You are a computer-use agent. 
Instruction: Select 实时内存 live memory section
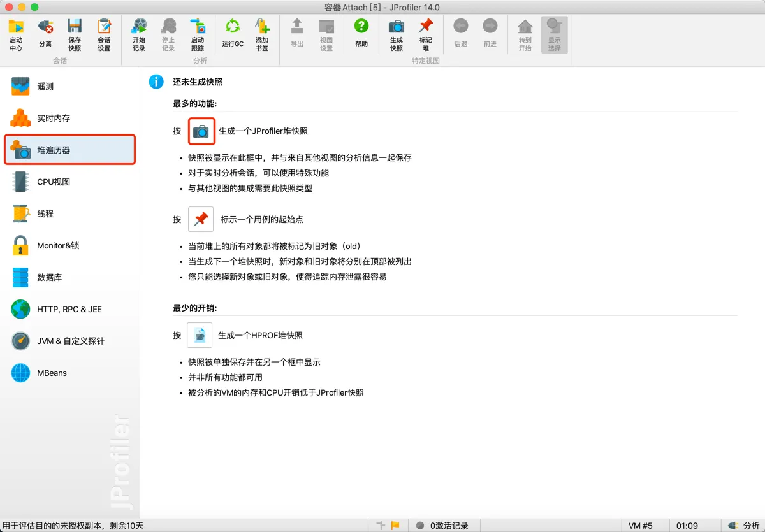click(70, 119)
